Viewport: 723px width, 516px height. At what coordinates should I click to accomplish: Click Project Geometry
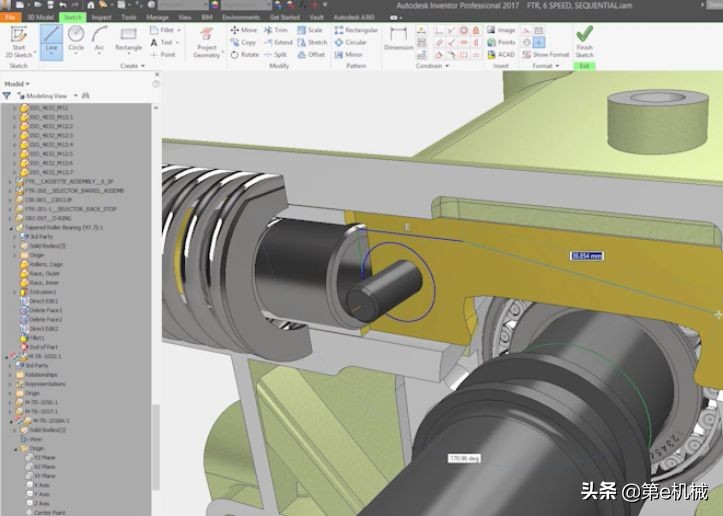click(207, 42)
